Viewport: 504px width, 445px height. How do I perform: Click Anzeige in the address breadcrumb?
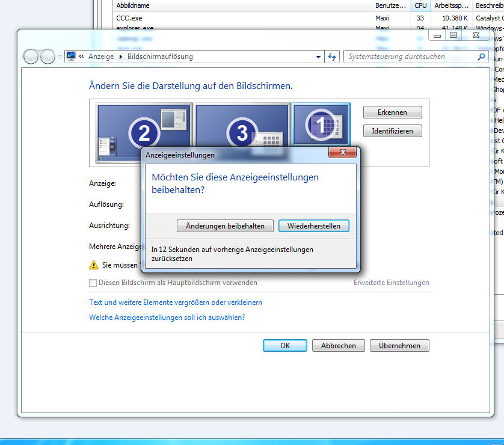tap(101, 57)
